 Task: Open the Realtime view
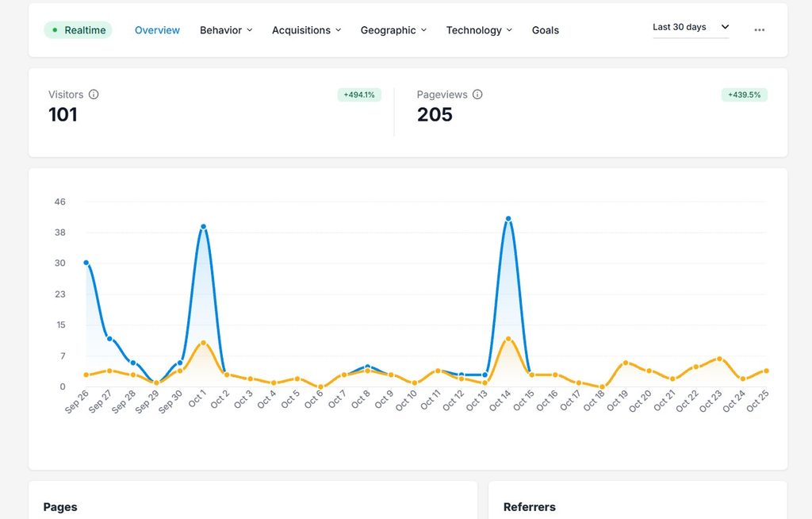(x=79, y=30)
